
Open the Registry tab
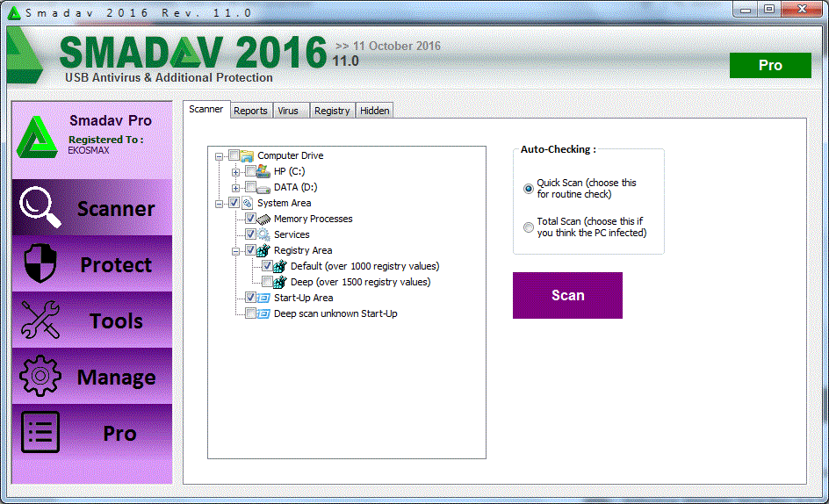point(332,111)
